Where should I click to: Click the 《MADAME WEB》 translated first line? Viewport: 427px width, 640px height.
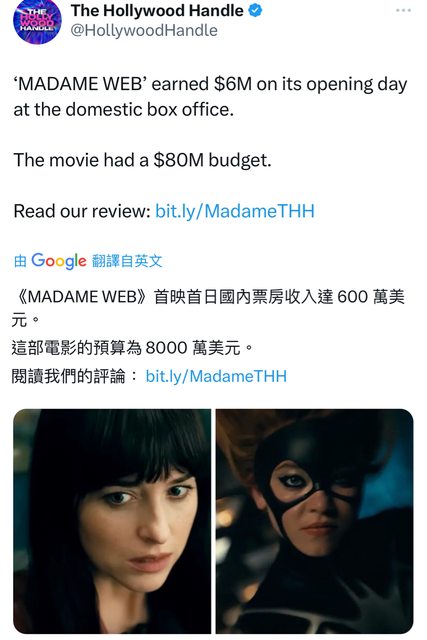tap(208, 297)
